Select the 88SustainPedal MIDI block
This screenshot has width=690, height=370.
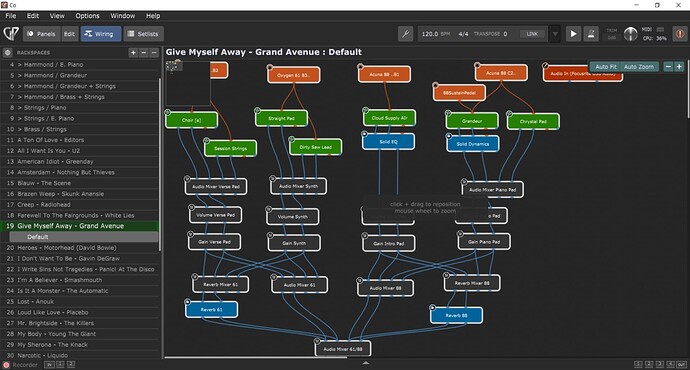tap(459, 93)
